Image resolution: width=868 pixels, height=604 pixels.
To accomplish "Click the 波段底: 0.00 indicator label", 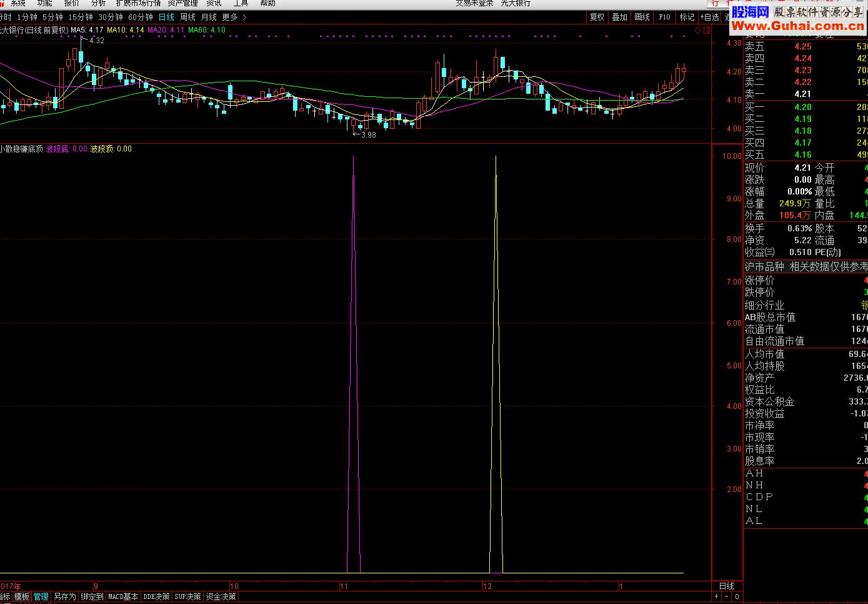I will 67,149.
